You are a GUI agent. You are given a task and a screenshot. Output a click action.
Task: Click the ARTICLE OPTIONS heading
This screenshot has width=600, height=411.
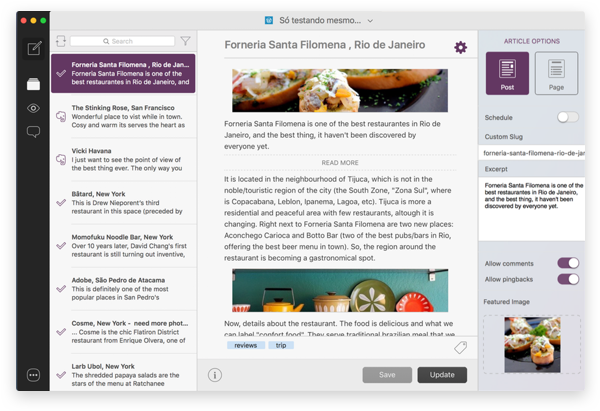pyautogui.click(x=532, y=41)
